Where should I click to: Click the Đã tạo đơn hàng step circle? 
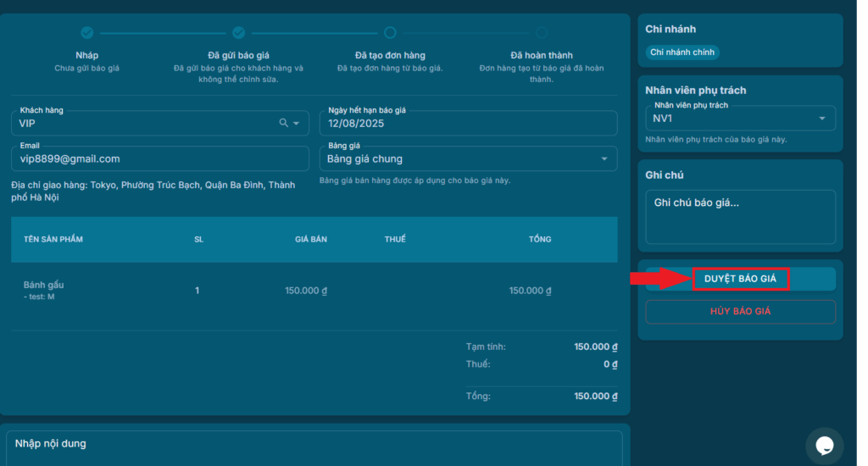coord(390,33)
